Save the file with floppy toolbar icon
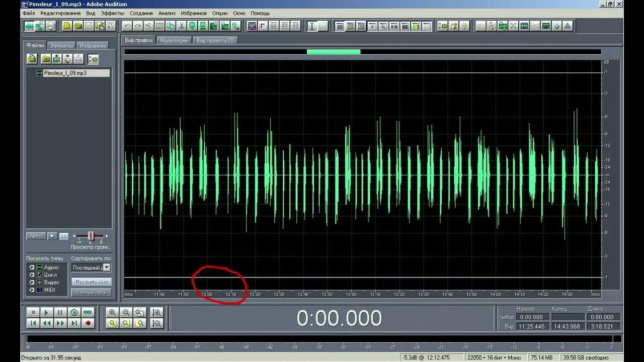644x362 pixels. pyautogui.click(x=89, y=26)
